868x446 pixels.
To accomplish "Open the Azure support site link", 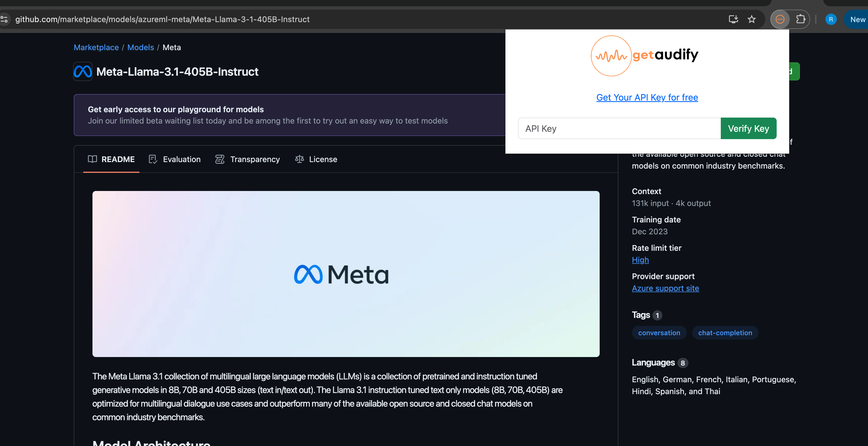I will pos(665,288).
